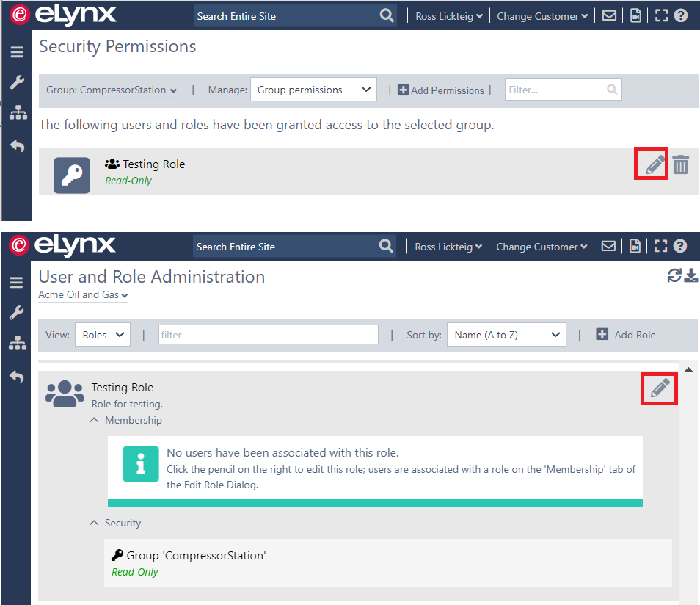Open Change Customer dropdown on User and Role Administration
The height and width of the screenshot is (605, 700).
coord(542,247)
